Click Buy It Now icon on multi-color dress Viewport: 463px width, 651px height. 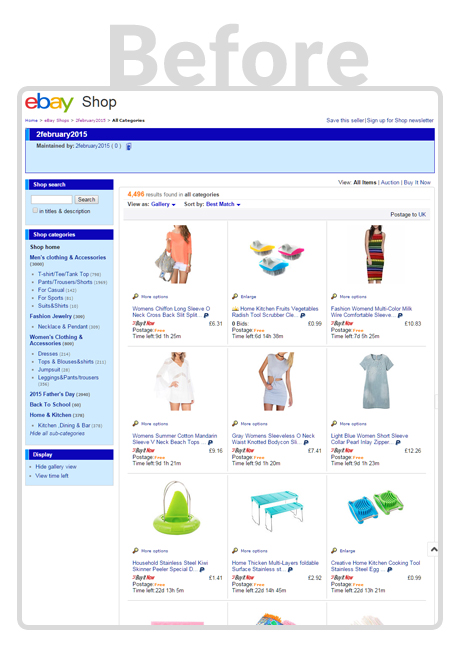click(x=342, y=323)
